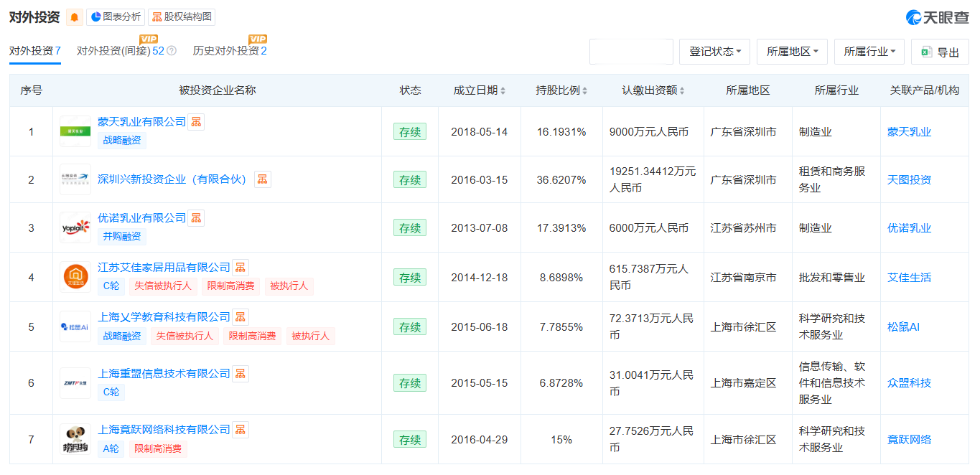Click 限制高消费 tag under 上海乂学教育

pos(252,336)
